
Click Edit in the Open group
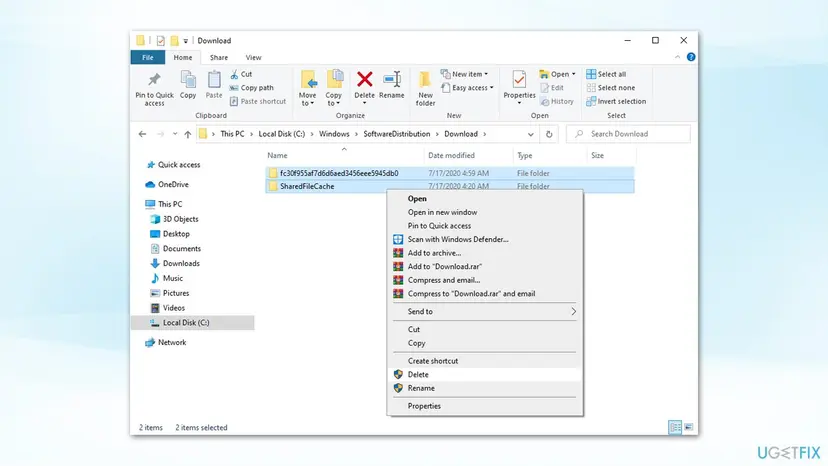[x=552, y=88]
